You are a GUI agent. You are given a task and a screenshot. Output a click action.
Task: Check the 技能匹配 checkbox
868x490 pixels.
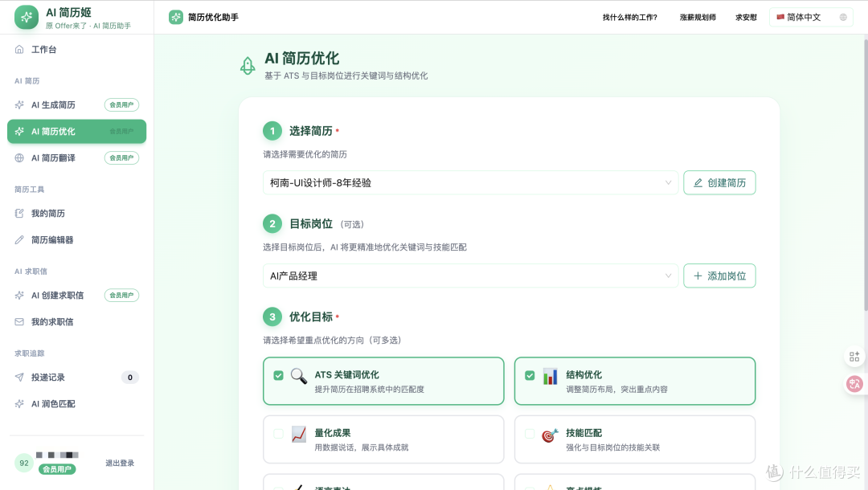click(x=530, y=434)
